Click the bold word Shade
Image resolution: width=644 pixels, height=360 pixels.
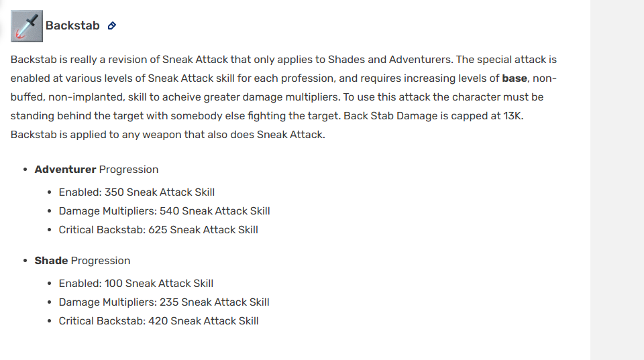click(x=51, y=261)
